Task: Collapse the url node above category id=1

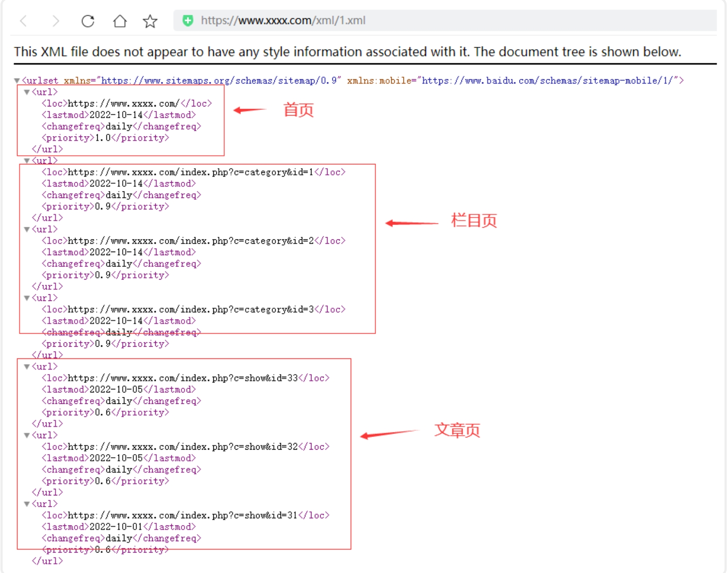Action: (x=27, y=160)
